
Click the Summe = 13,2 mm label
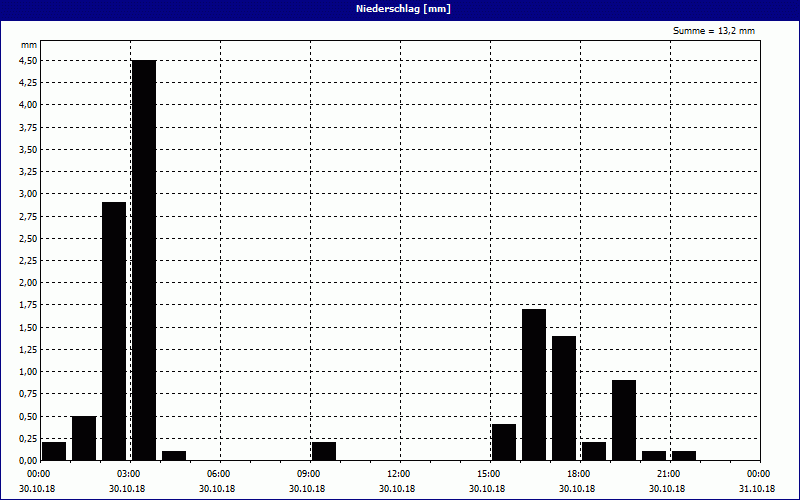pyautogui.click(x=713, y=31)
